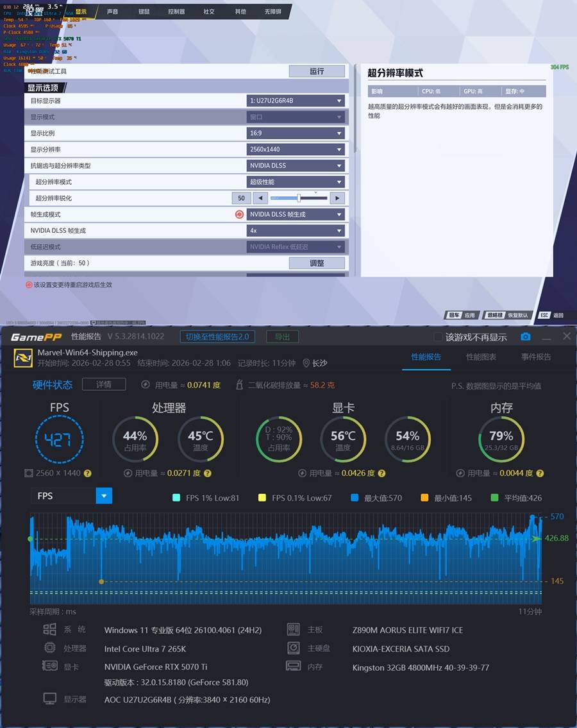
Task: Click the Marvel Rivals game icon in report
Action: [x=23, y=358]
